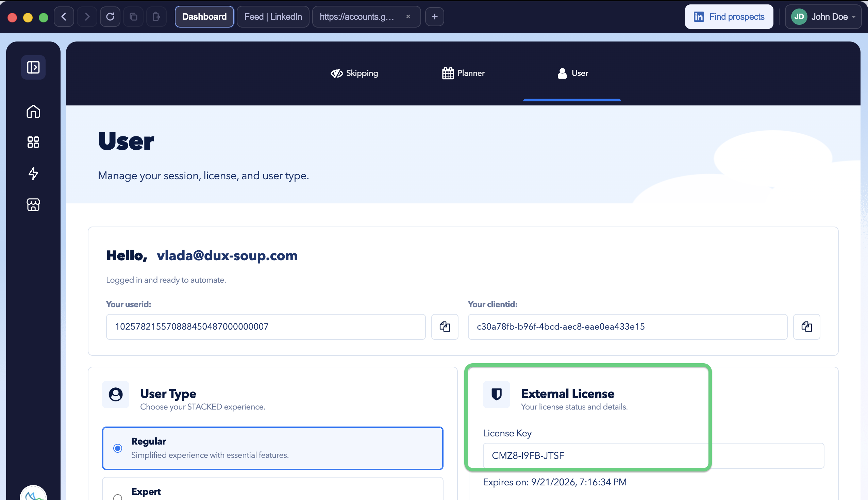This screenshot has height=500, width=868.
Task: Click the browser back arrow button
Action: point(64,16)
